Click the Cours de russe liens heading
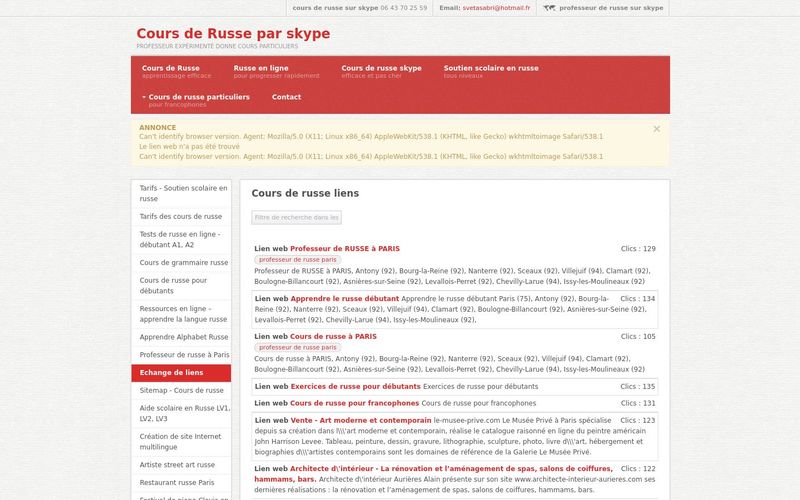 click(305, 193)
